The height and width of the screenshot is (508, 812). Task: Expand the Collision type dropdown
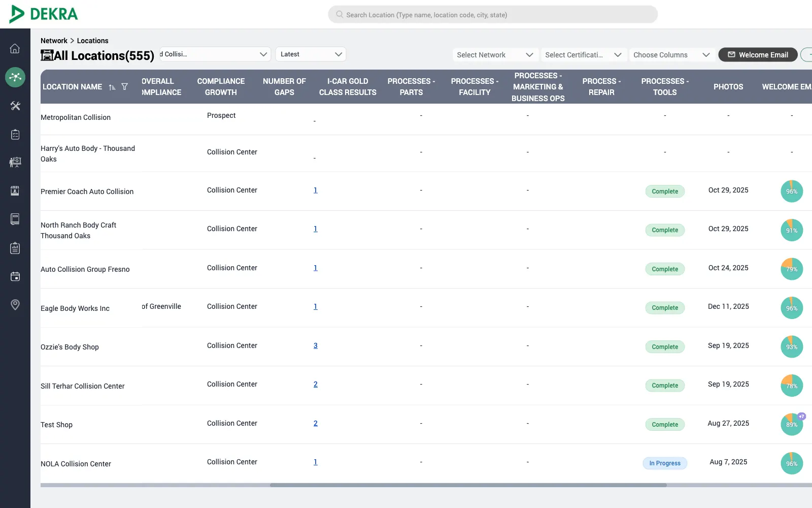coord(215,54)
